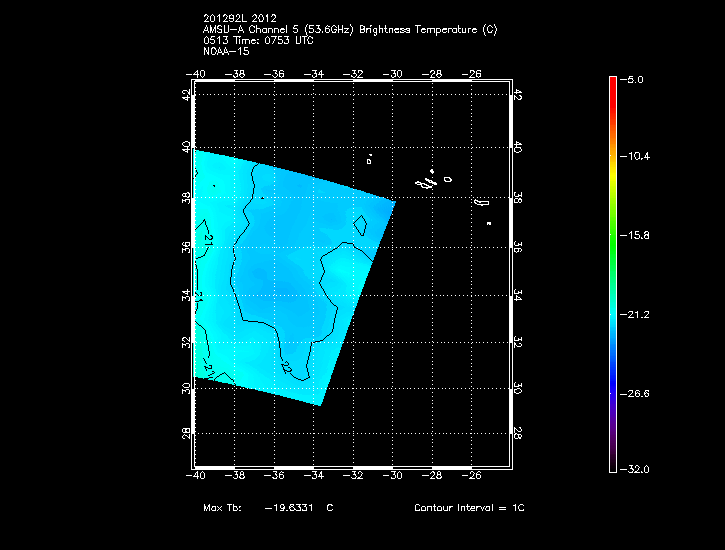The height and width of the screenshot is (550, 725).
Task: Click the colorbar's red top end
Action: (612, 82)
